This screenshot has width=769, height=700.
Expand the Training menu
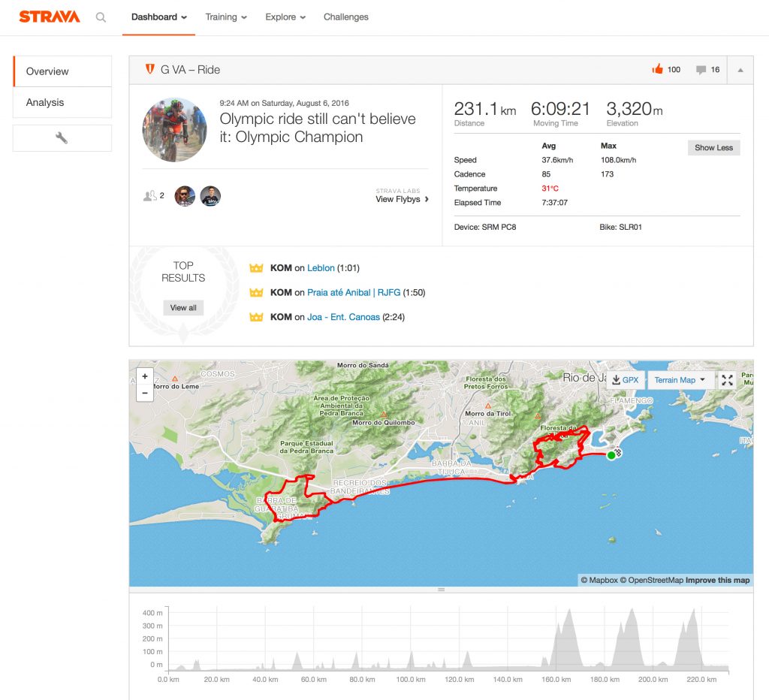(226, 17)
